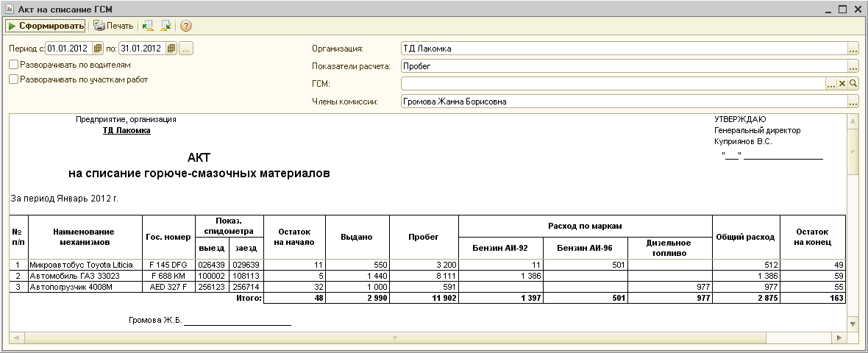Click the Печать (Print) button
This screenshot has width=868, height=353.
(113, 26)
